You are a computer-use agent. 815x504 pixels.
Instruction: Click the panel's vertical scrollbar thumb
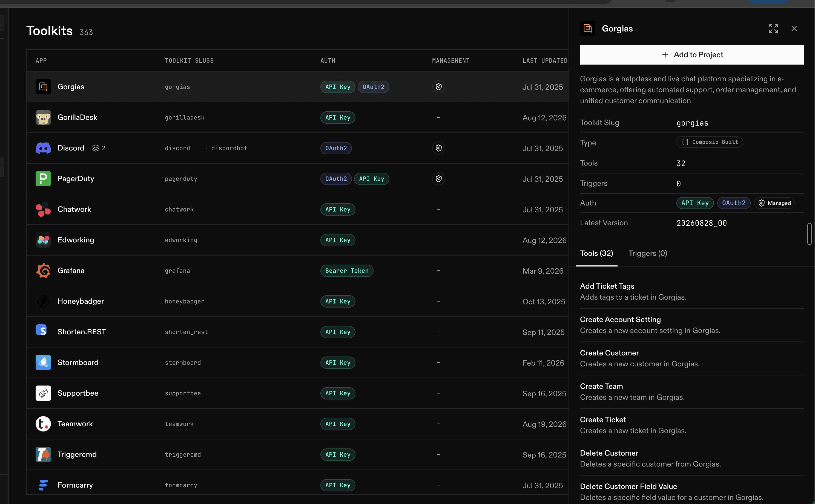coord(809,234)
